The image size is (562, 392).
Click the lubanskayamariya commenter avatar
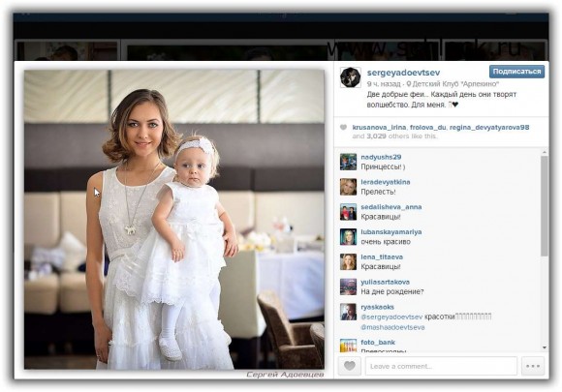(x=348, y=237)
